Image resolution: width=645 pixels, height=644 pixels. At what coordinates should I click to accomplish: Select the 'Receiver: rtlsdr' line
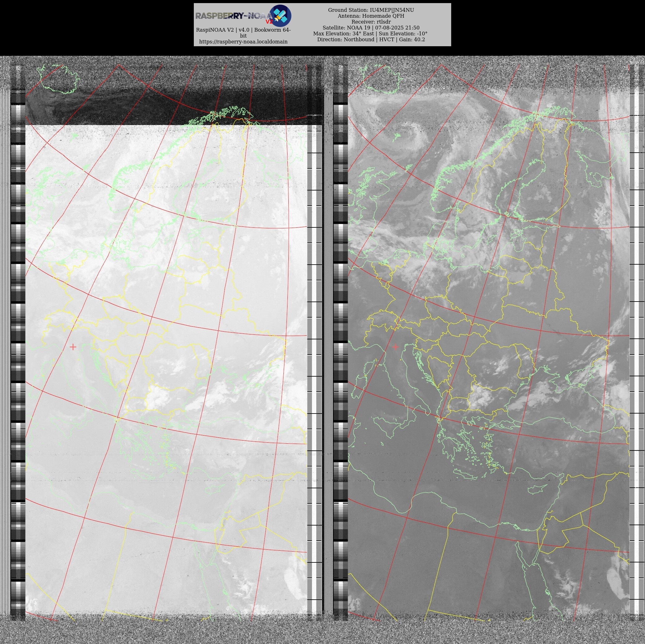point(371,22)
